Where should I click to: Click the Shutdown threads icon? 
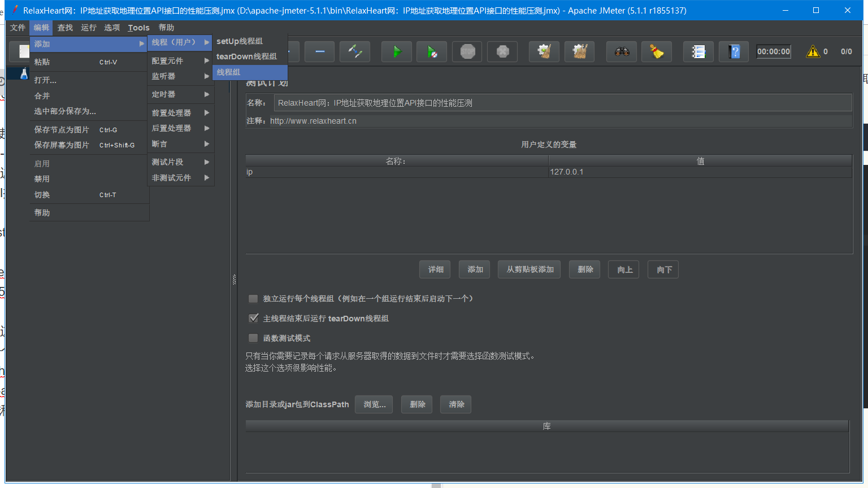502,51
